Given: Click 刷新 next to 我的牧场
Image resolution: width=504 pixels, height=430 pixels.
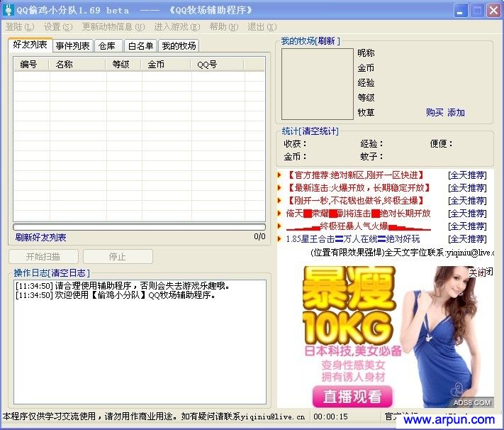Looking at the screenshot, I should pos(326,41).
